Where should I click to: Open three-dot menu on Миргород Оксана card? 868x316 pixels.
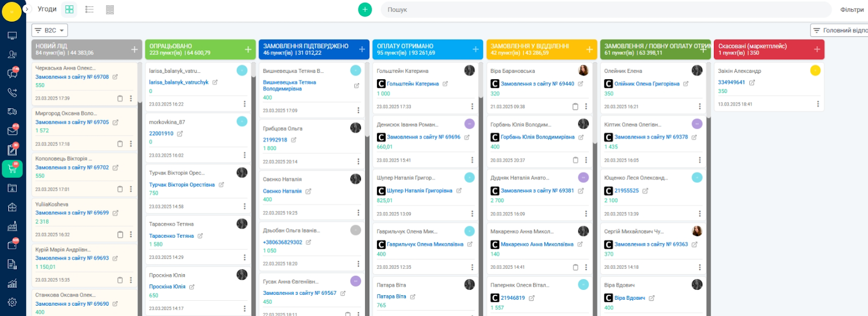point(131,144)
